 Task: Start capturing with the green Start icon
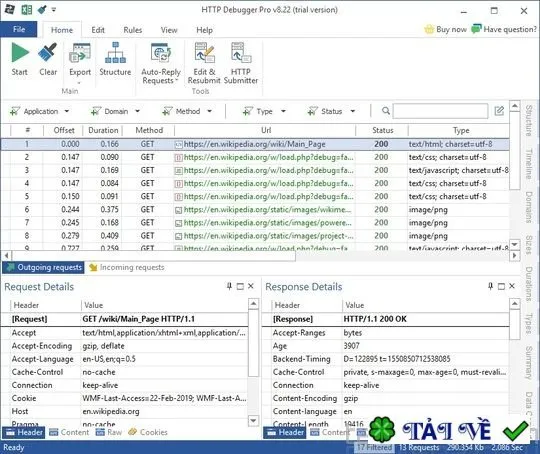click(x=20, y=53)
